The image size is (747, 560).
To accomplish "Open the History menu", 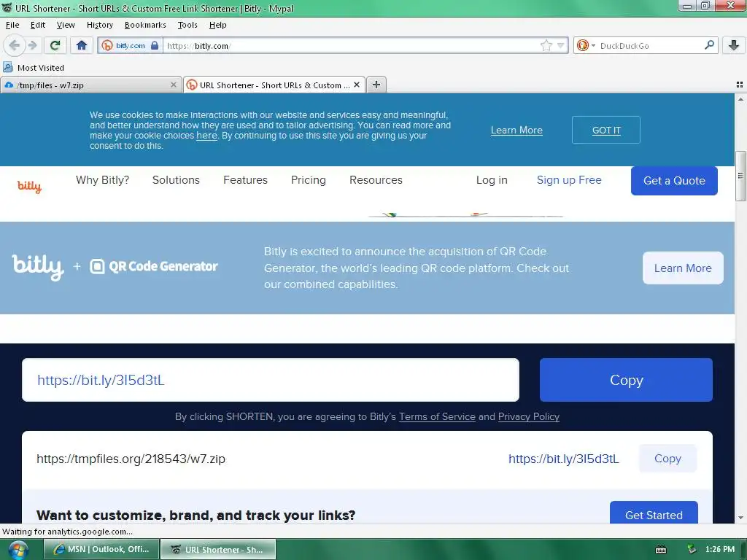I will [x=99, y=25].
